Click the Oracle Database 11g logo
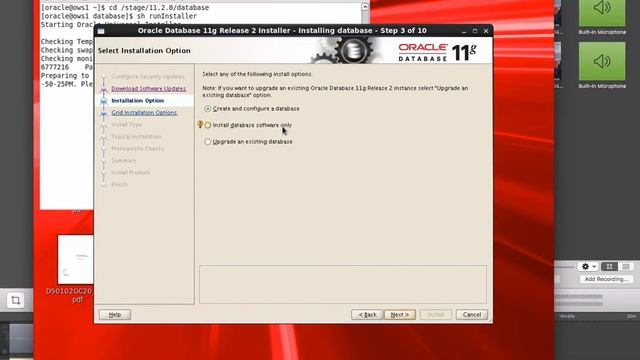 tap(437, 52)
